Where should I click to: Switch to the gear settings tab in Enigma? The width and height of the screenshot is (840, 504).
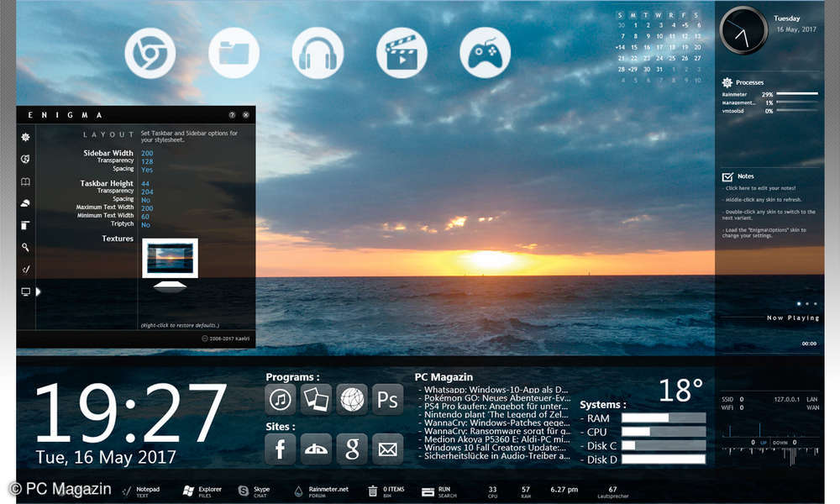[x=25, y=137]
